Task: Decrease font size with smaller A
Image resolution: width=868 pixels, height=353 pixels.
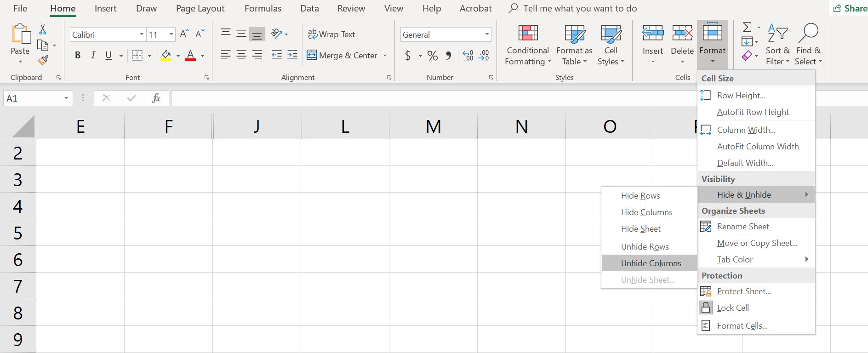Action: tap(200, 34)
